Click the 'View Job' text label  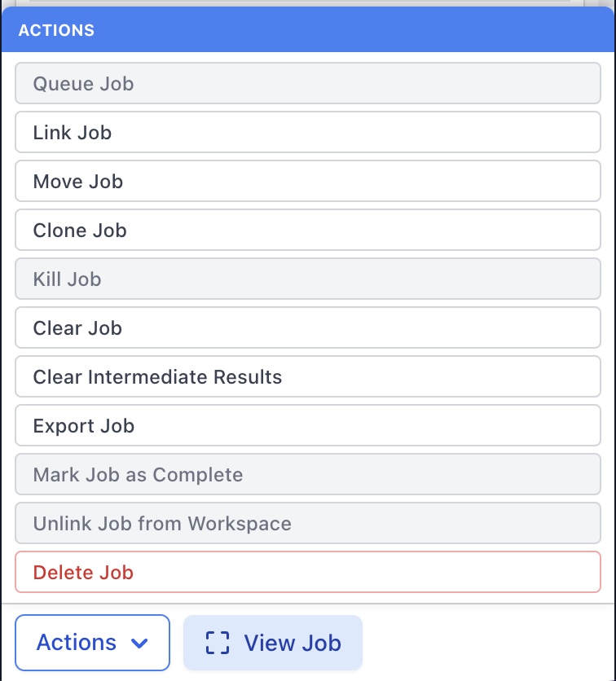[x=293, y=643]
